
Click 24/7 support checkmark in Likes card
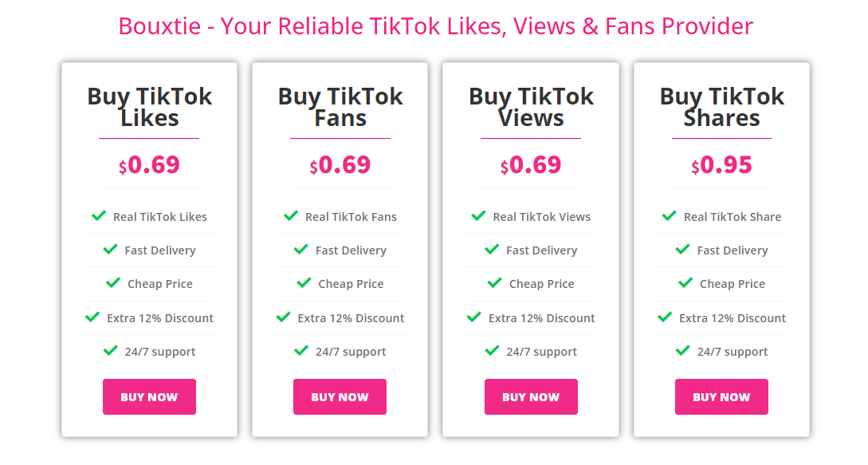point(110,350)
